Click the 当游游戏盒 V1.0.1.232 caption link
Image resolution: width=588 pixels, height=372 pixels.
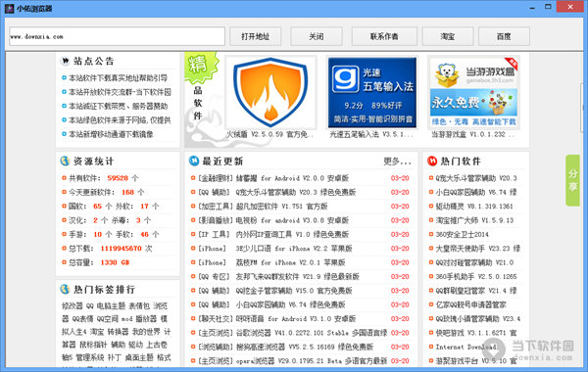pos(473,134)
